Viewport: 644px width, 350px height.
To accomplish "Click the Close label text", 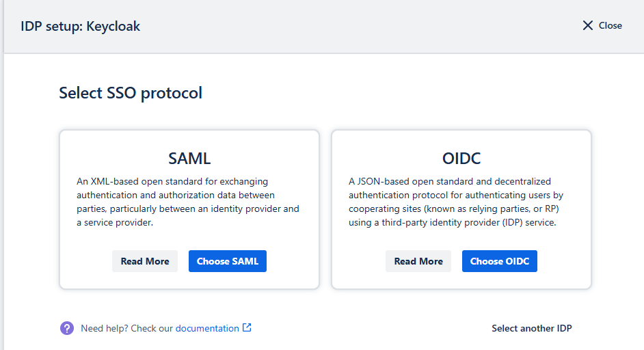I will coord(611,25).
